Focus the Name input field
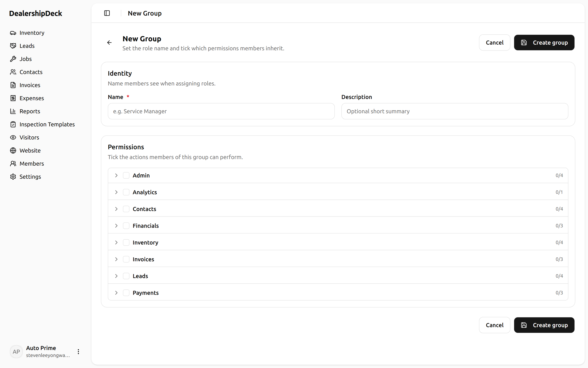588x368 pixels. pos(221,111)
